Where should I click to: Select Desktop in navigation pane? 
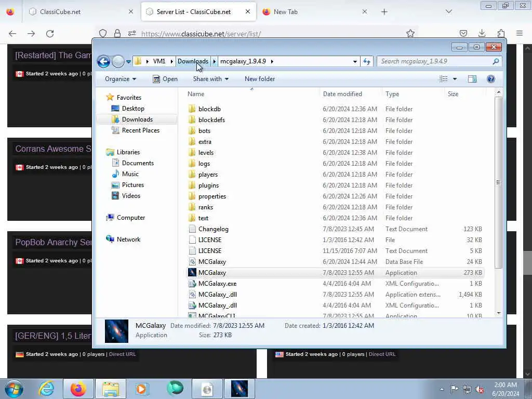[x=133, y=109]
